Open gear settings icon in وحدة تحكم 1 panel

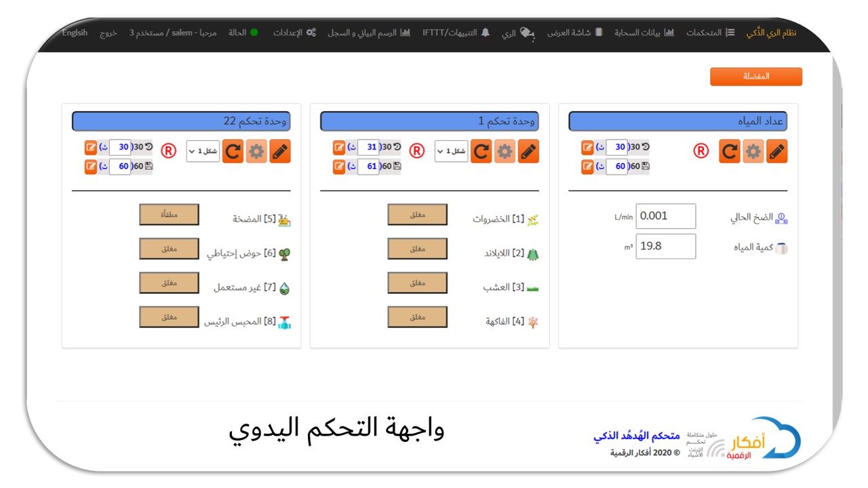click(x=505, y=152)
